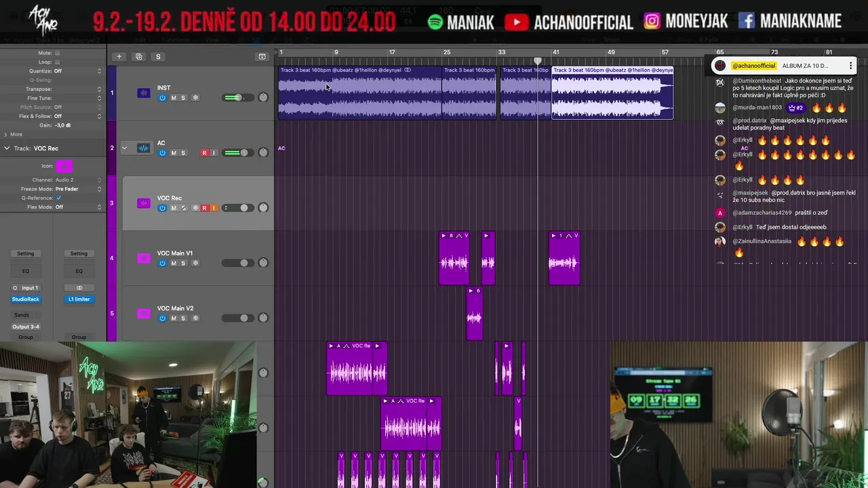Click the left channel strip Setting button
868x488 pixels.
(x=25, y=253)
